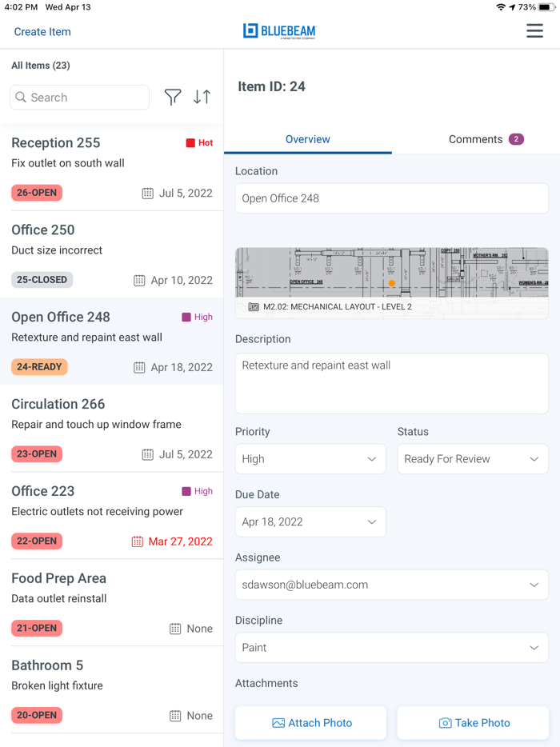Click the Bluebeam logo

coord(279,31)
